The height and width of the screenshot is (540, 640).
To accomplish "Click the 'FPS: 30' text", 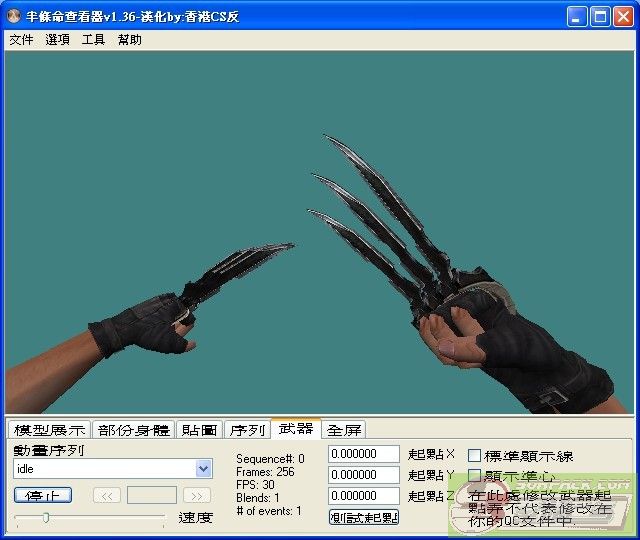I will (255, 485).
